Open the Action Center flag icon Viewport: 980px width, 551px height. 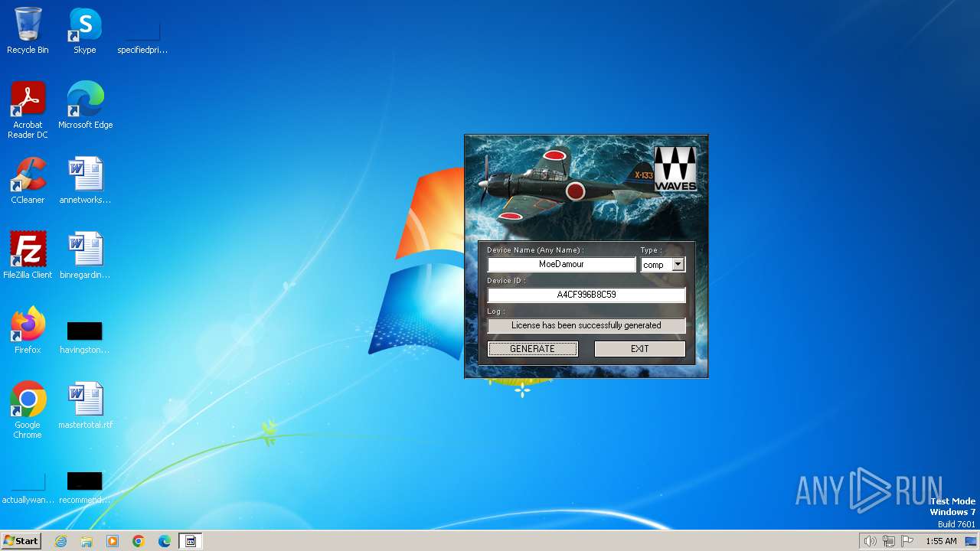(x=908, y=541)
